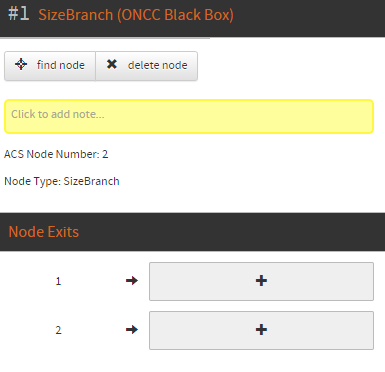The width and height of the screenshot is (385, 372).
Task: Add a node to exit 1 slot
Action: (261, 281)
